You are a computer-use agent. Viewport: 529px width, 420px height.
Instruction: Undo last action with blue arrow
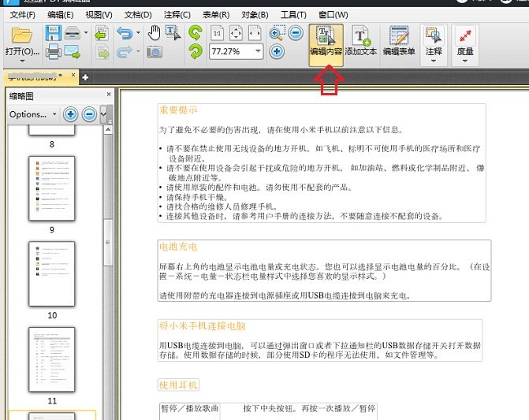click(125, 33)
